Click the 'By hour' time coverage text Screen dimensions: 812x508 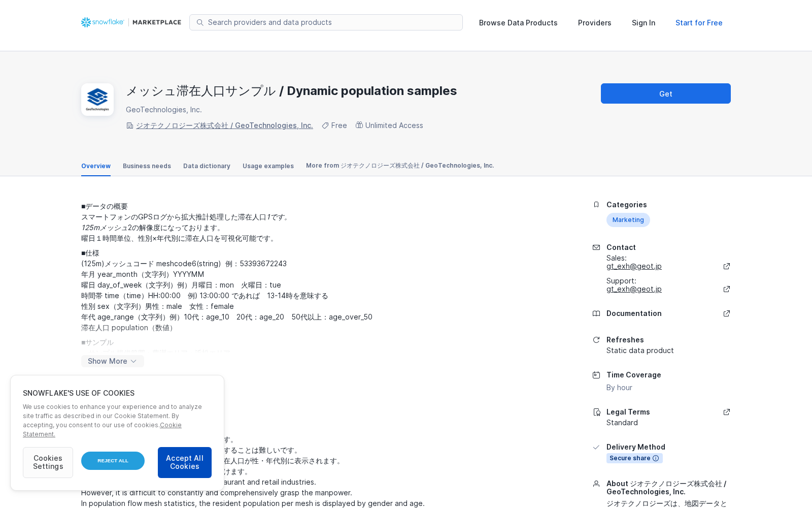[x=619, y=388]
